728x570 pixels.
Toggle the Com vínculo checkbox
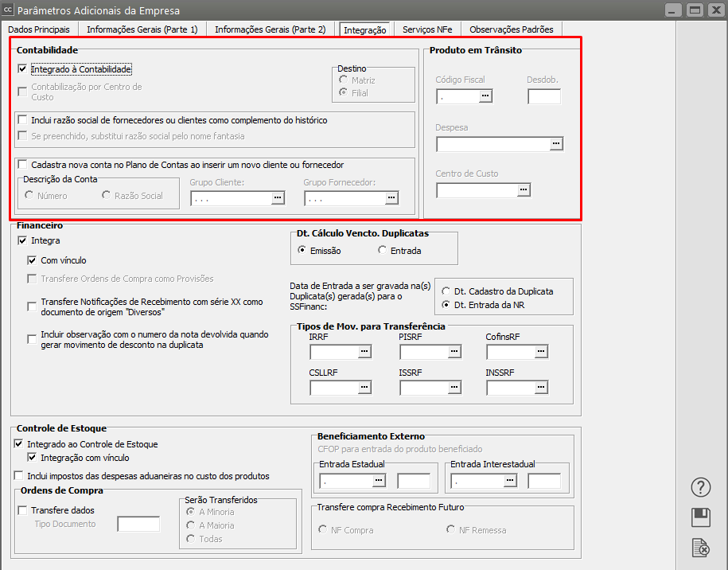click(x=32, y=260)
